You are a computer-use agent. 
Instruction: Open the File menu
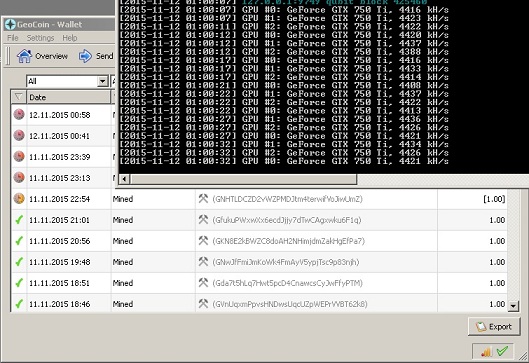point(13,38)
